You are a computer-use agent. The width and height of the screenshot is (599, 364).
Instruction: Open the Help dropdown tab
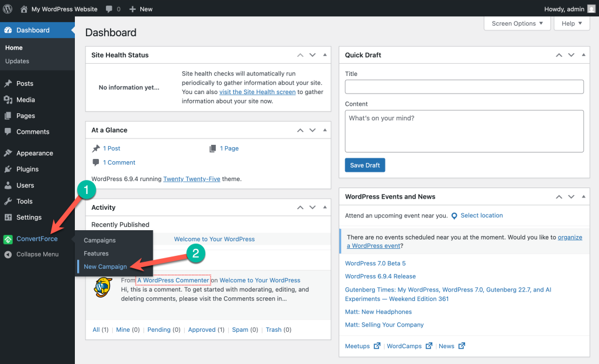click(572, 23)
